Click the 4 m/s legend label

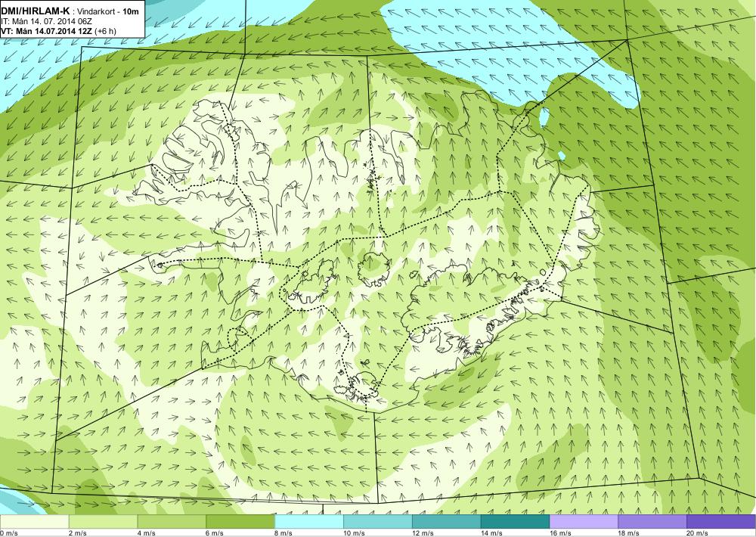[x=146, y=533]
